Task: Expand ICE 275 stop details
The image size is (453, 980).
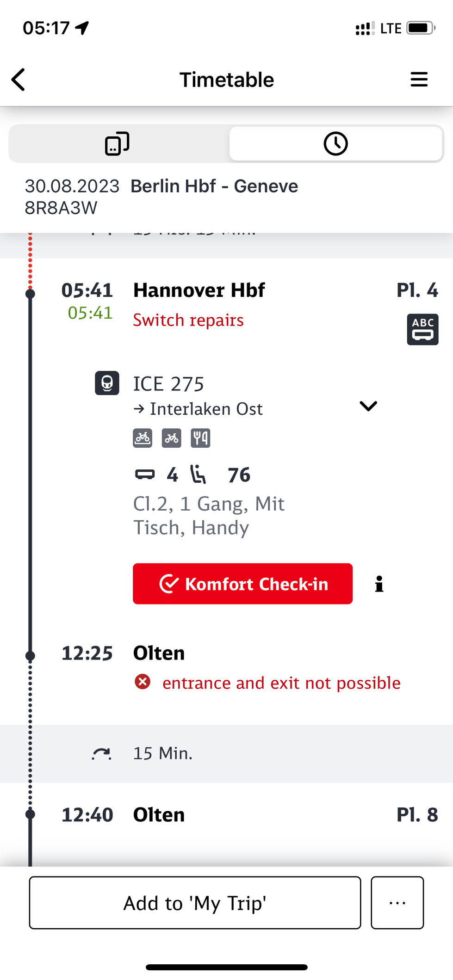Action: 368,406
